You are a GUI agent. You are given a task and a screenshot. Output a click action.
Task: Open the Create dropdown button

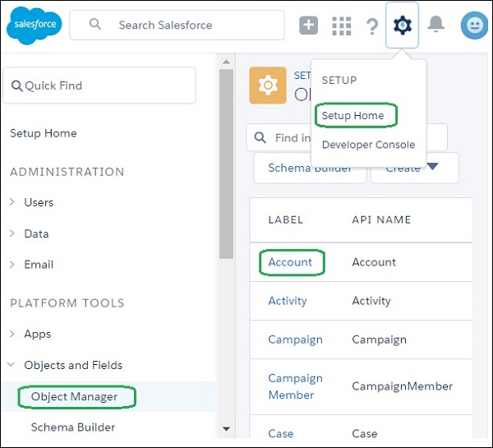click(x=414, y=168)
